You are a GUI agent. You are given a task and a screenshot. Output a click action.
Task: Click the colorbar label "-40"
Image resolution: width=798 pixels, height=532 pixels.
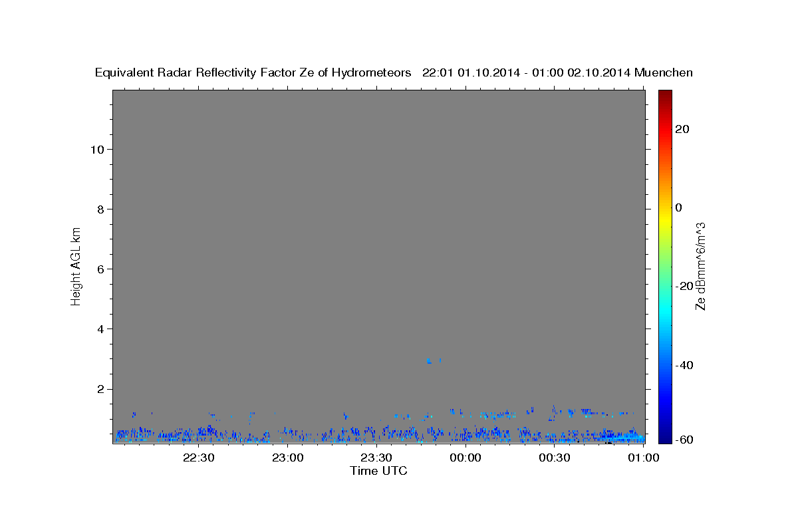(684, 364)
